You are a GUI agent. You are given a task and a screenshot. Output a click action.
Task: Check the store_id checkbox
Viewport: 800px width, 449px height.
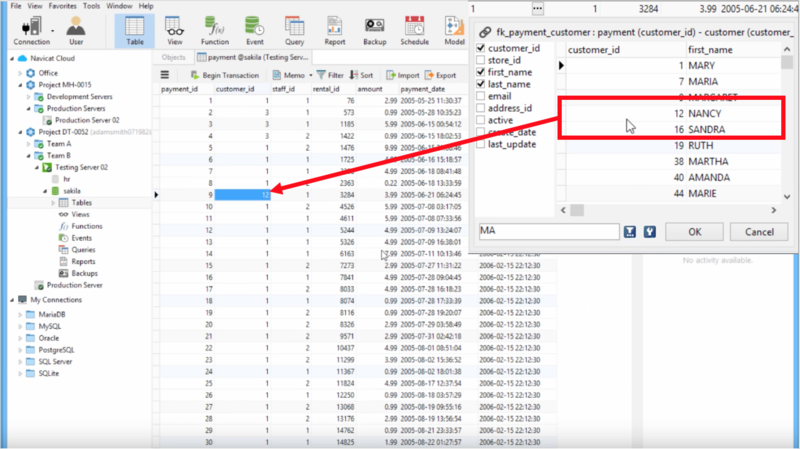click(x=481, y=60)
